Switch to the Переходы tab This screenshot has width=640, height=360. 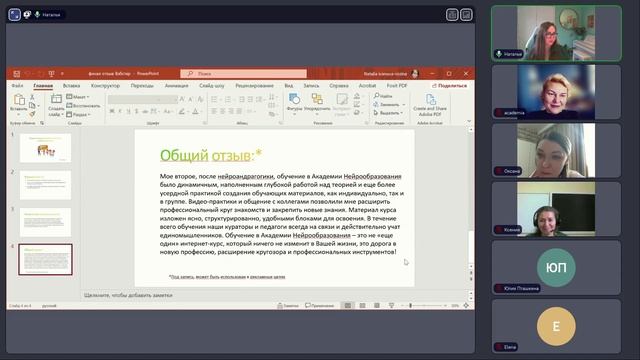pyautogui.click(x=142, y=86)
